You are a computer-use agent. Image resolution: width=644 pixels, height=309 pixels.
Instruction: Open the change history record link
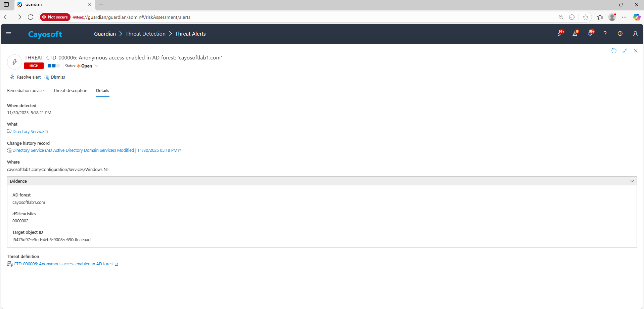coord(95,150)
